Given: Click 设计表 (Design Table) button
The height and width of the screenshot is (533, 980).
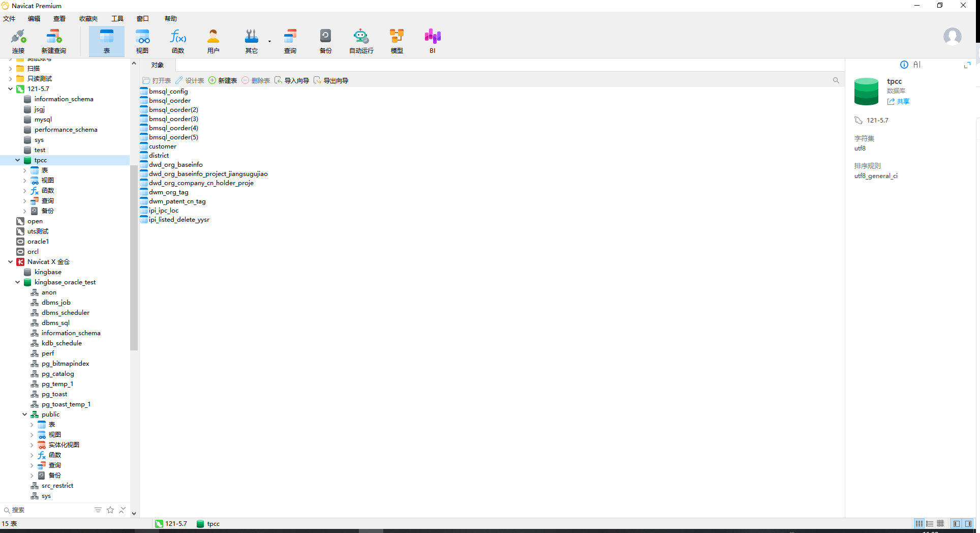Looking at the screenshot, I should pyautogui.click(x=190, y=80).
